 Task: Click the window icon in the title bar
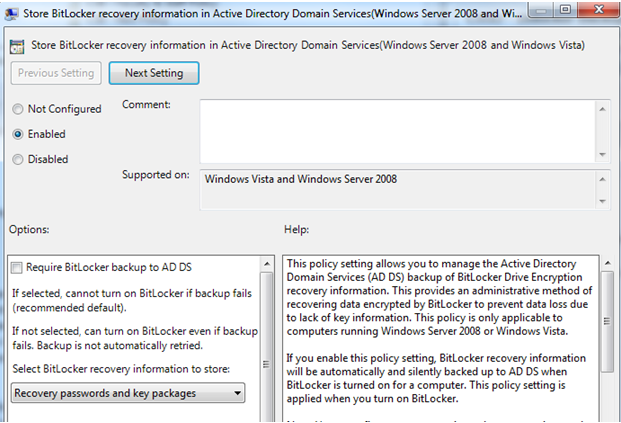(x=11, y=14)
